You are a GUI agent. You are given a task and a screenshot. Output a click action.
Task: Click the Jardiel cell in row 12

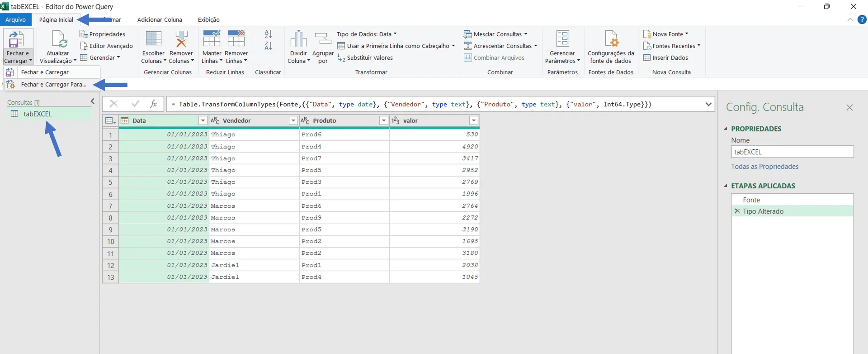[254, 265]
